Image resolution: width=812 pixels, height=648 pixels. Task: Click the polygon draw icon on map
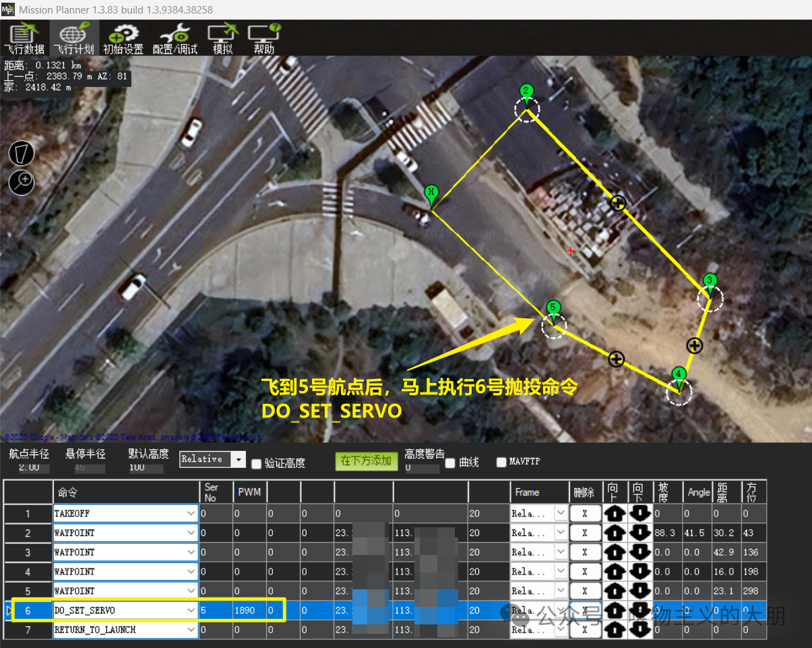coord(22,154)
